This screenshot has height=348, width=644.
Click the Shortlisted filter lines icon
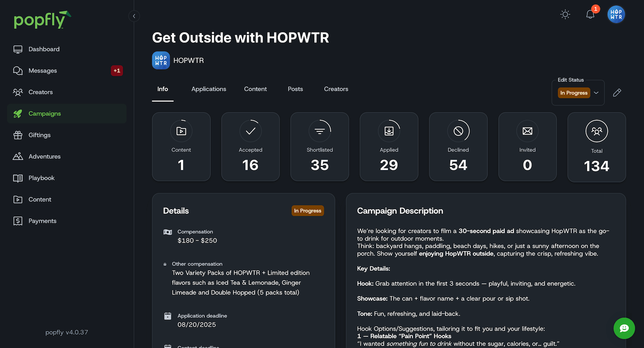pyautogui.click(x=320, y=131)
